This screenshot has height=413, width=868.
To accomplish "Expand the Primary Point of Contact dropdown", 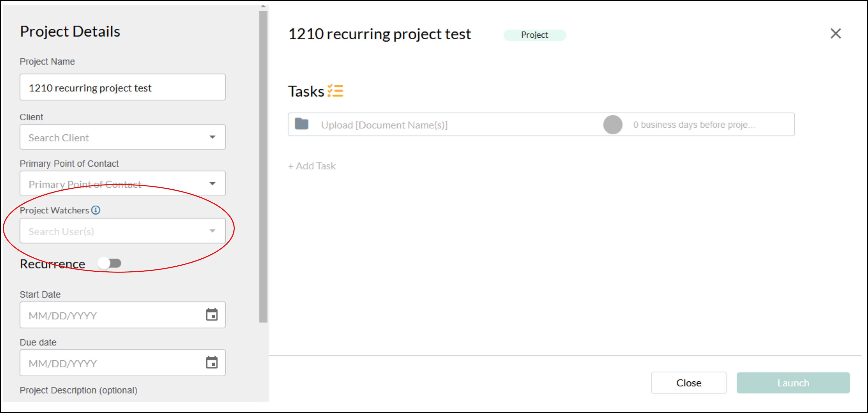I will [212, 184].
